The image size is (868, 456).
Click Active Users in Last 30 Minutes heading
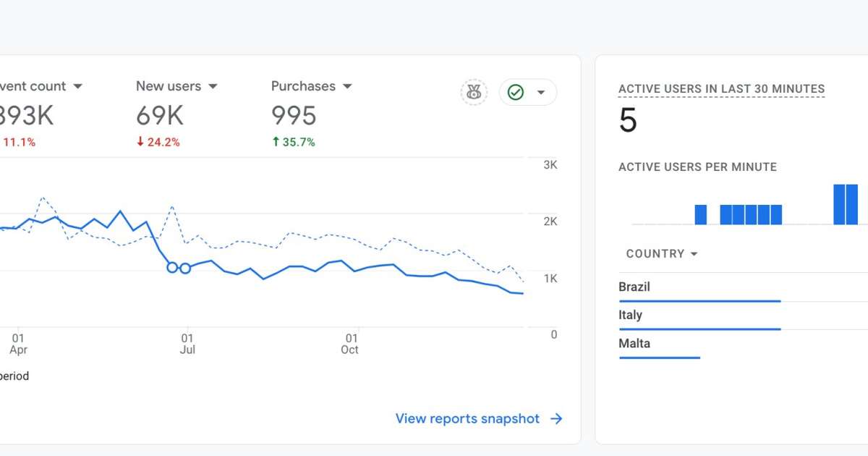(x=721, y=89)
